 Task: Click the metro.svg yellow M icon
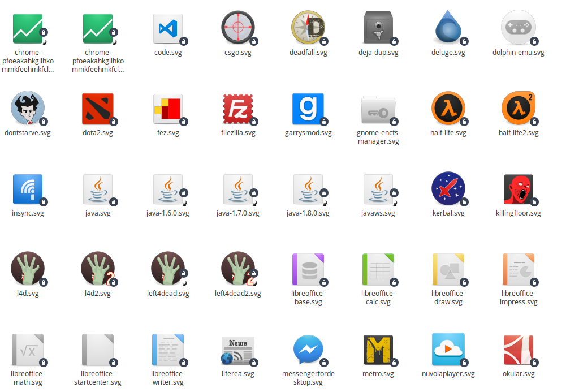(378, 350)
